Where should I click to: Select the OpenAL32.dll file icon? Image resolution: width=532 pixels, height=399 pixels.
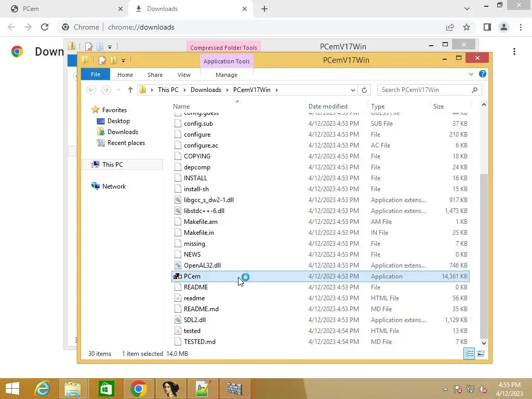point(178,265)
